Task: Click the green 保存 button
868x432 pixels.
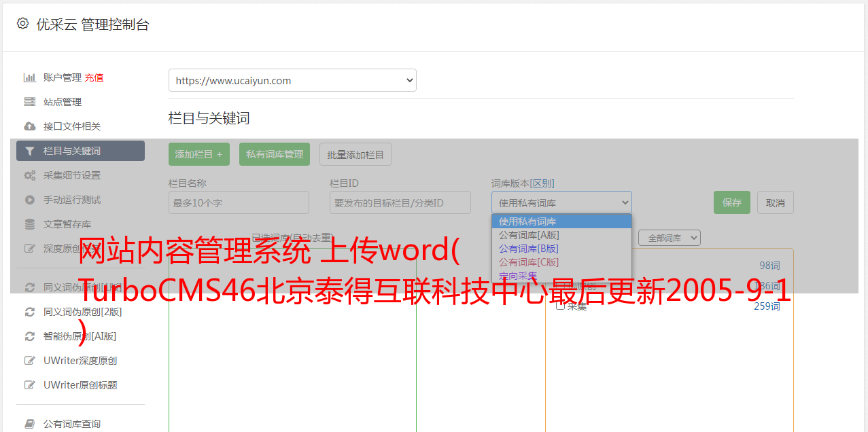Action: pyautogui.click(x=732, y=202)
